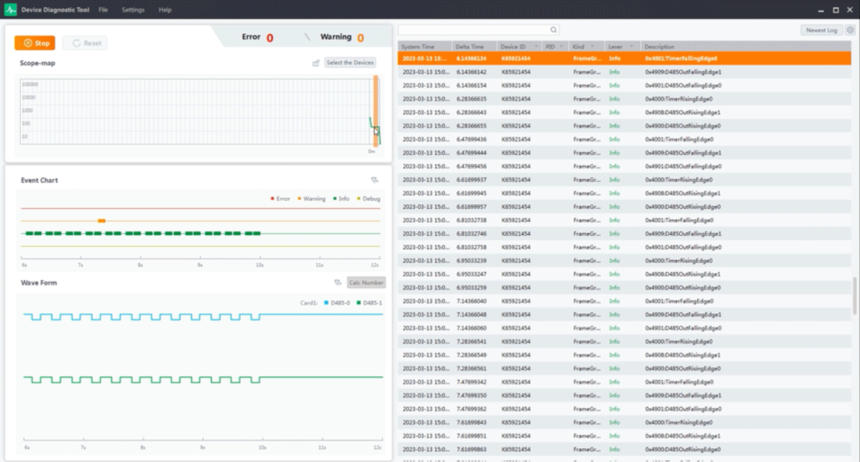860x462 pixels.
Task: Select log row with delta time 6.47699436
Action: (x=624, y=139)
